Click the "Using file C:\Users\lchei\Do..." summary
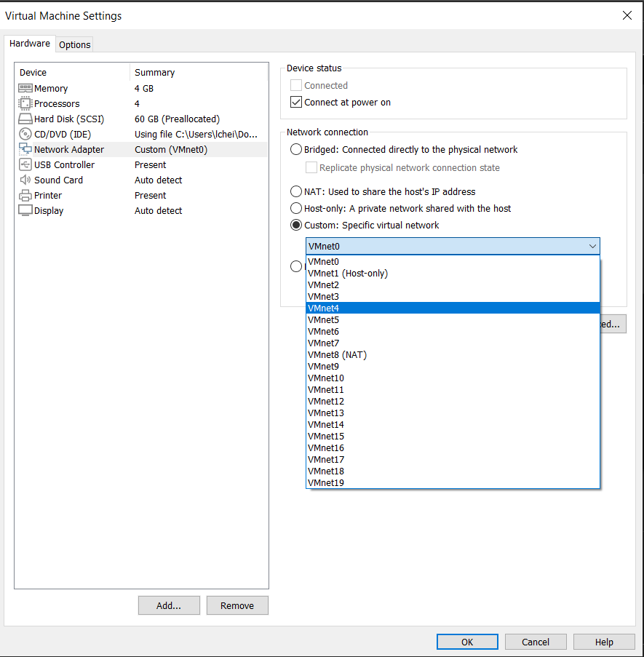644x657 pixels. 196,134
